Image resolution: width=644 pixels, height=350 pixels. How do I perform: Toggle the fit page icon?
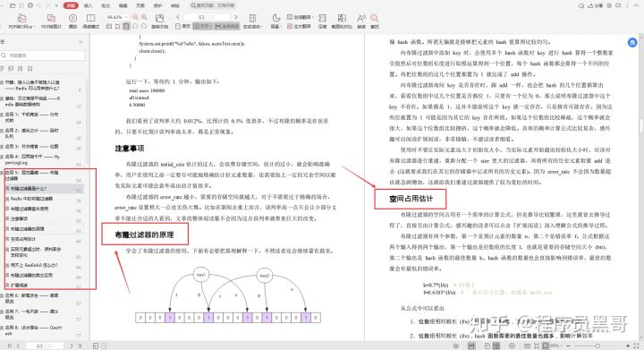click(117, 26)
